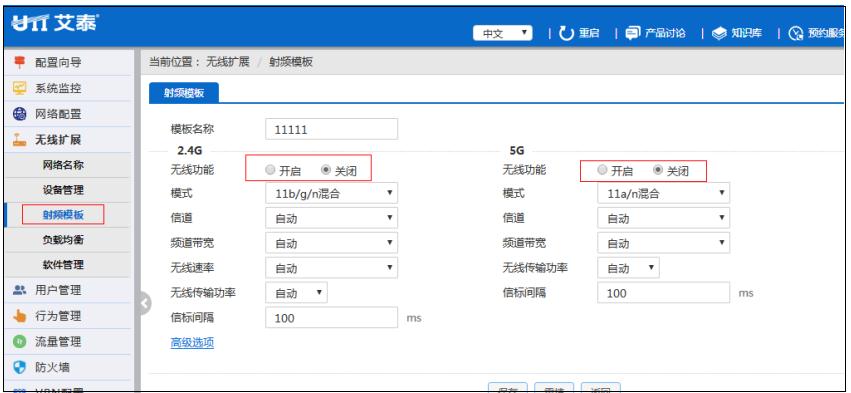This screenshot has width=851, height=393.
Task: Click 无线扩展 in the breadcrumb
Action: [227, 62]
